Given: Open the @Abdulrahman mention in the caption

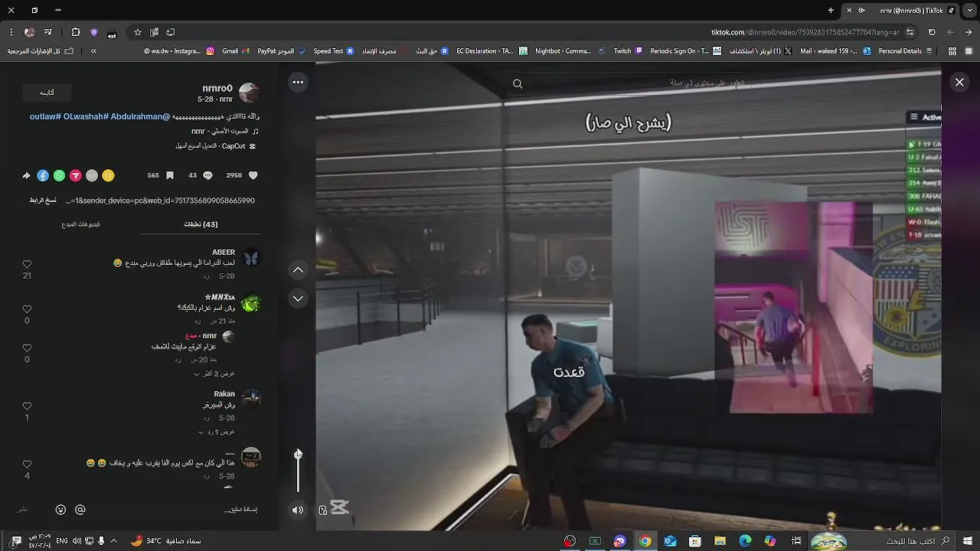Looking at the screenshot, I should (x=141, y=116).
